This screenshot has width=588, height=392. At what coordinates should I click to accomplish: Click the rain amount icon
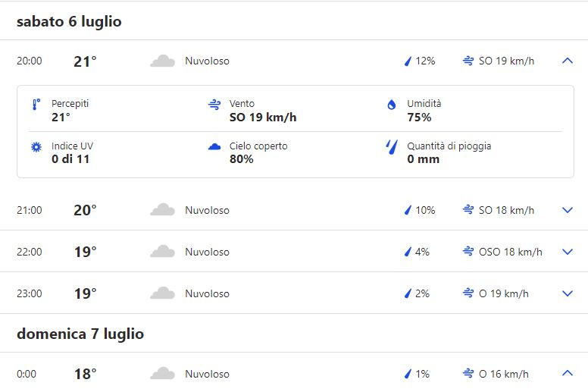click(392, 146)
